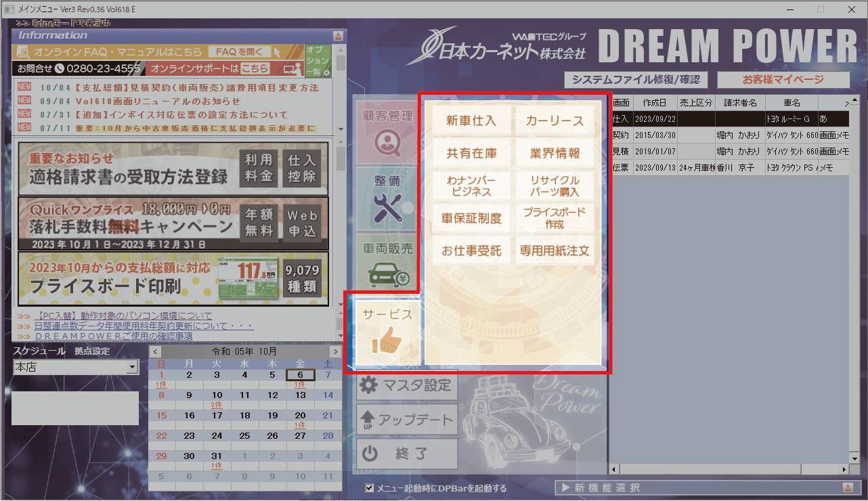Viewport: 868px width, 501px height.
Task: Open マスタ設定 gear settings button
Action: [407, 385]
